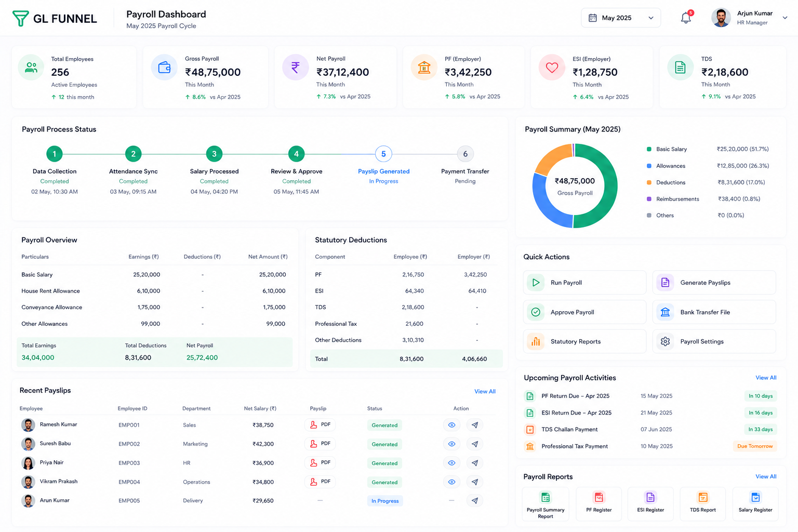Viewport: 798px width, 532px height.
Task: Send Suresh Babu's payslip
Action: pyautogui.click(x=475, y=444)
